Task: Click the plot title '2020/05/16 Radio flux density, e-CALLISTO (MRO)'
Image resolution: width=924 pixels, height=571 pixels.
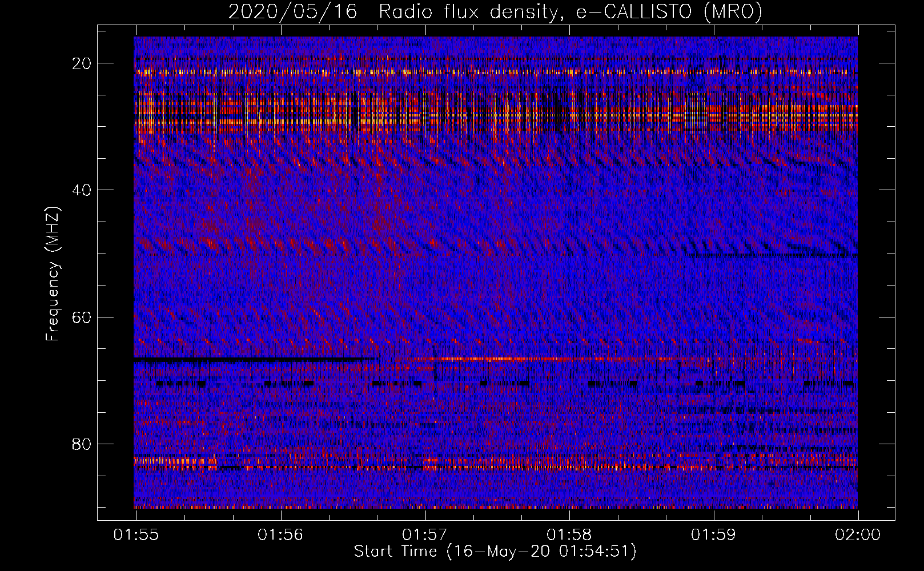Action: (x=495, y=11)
